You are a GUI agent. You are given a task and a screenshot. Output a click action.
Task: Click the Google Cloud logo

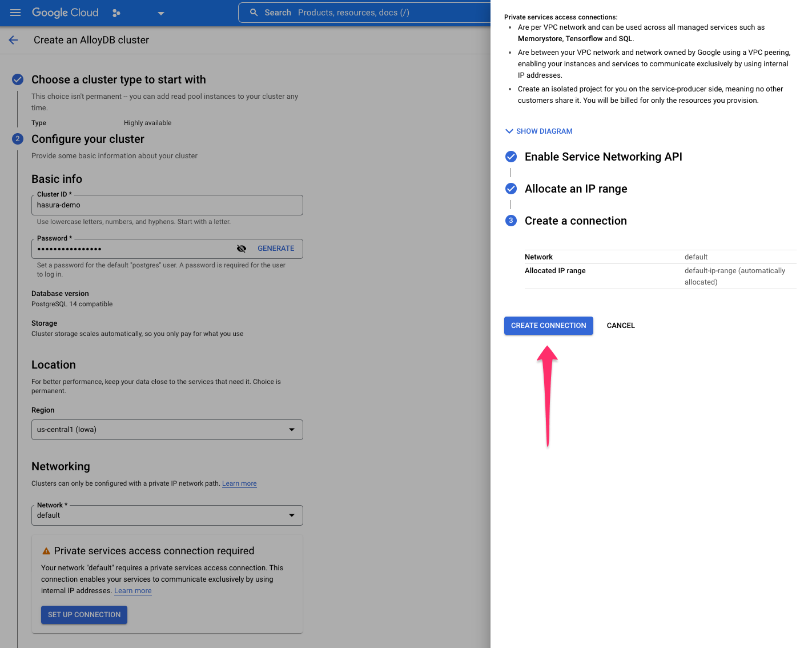(65, 12)
